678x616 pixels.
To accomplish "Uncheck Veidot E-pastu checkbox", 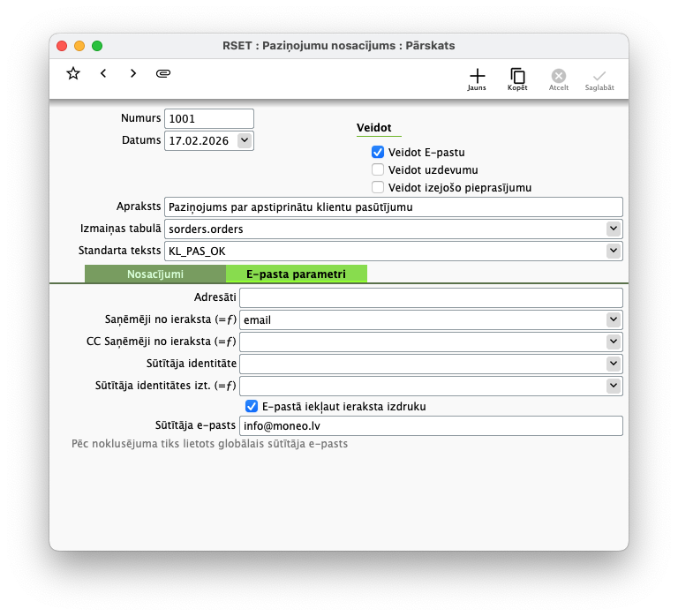I will coord(378,153).
